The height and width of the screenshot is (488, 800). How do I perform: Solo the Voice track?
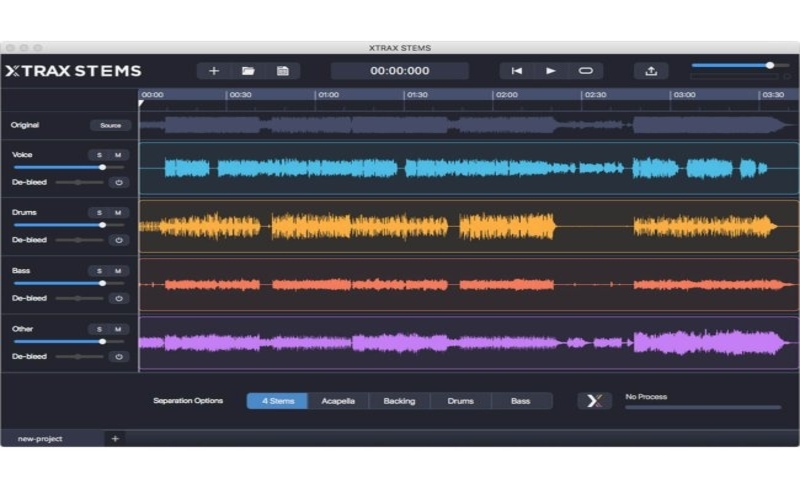[99, 155]
